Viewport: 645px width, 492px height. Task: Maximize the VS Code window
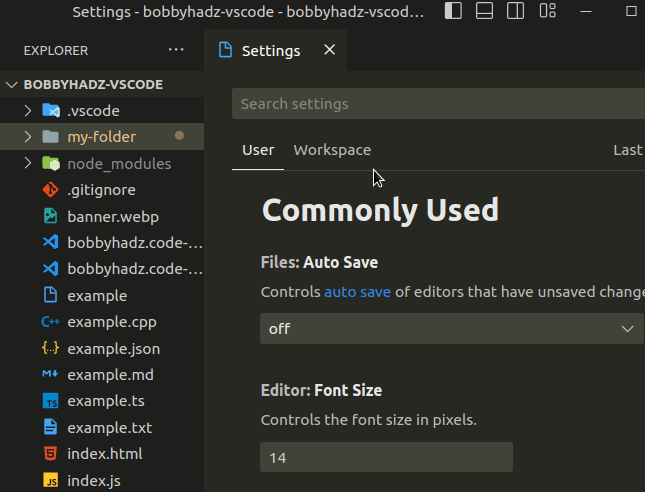pyautogui.click(x=631, y=11)
